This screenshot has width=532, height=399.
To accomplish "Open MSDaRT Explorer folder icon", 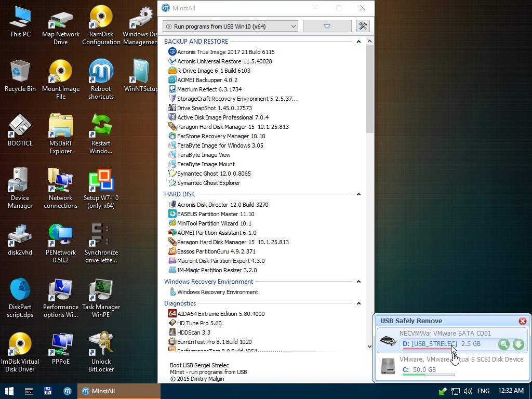I will (x=61, y=135).
